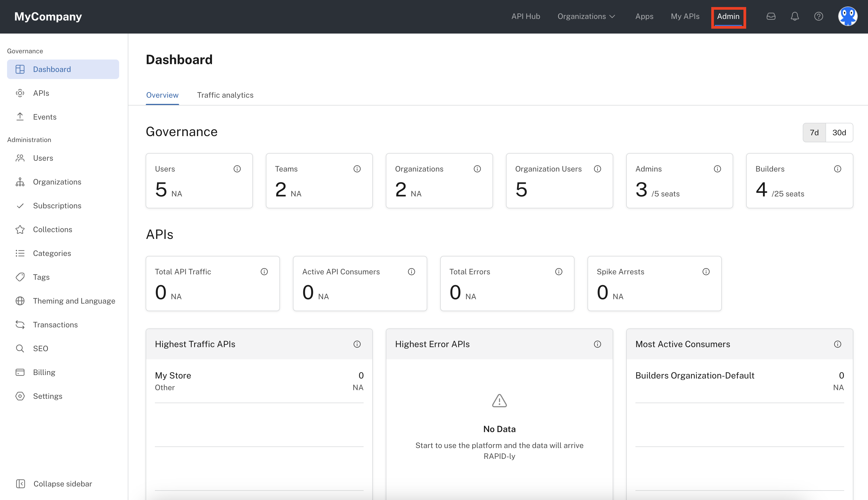Image resolution: width=868 pixels, height=500 pixels.
Task: Click the MyCompany logo text
Action: click(48, 16)
